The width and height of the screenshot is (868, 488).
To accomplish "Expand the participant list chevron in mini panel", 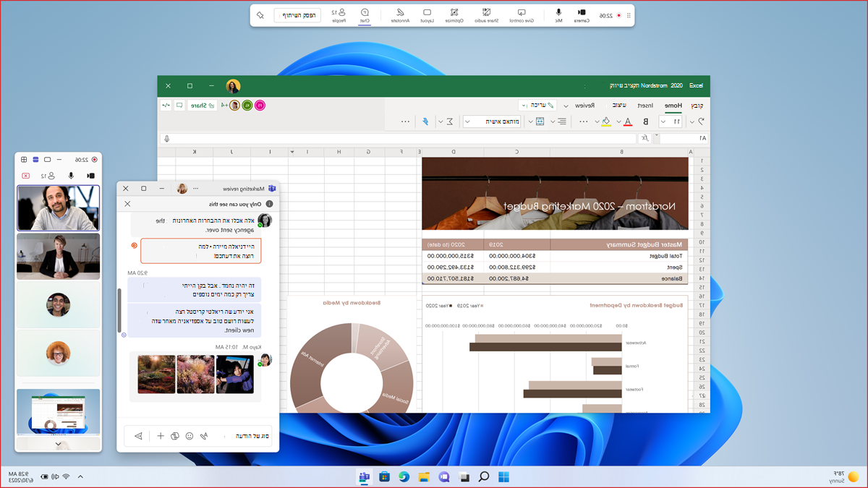I will [x=58, y=445].
